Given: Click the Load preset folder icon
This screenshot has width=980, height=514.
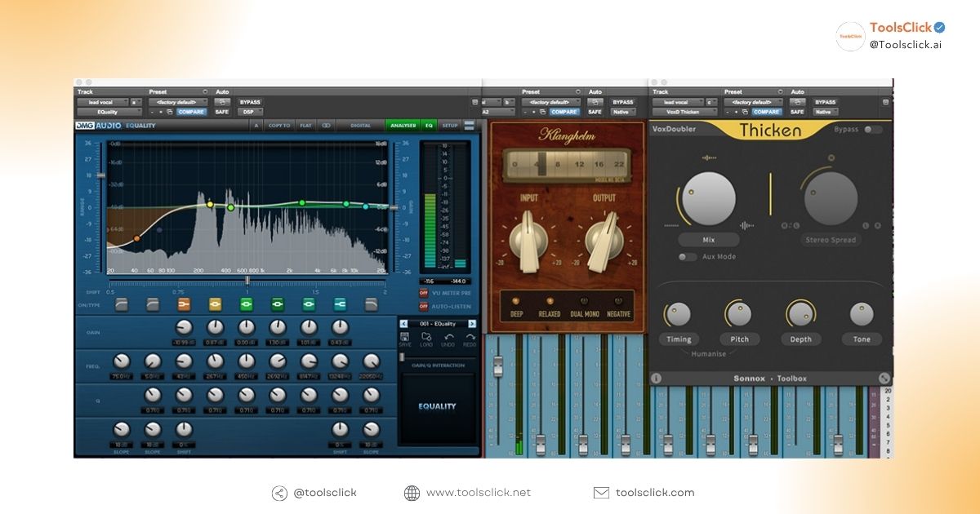Looking at the screenshot, I should [x=426, y=337].
